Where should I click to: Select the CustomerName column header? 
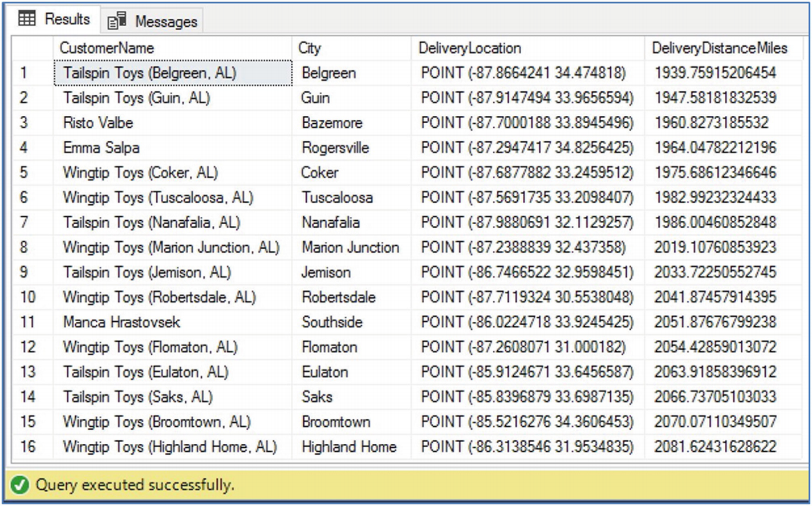tap(172, 48)
